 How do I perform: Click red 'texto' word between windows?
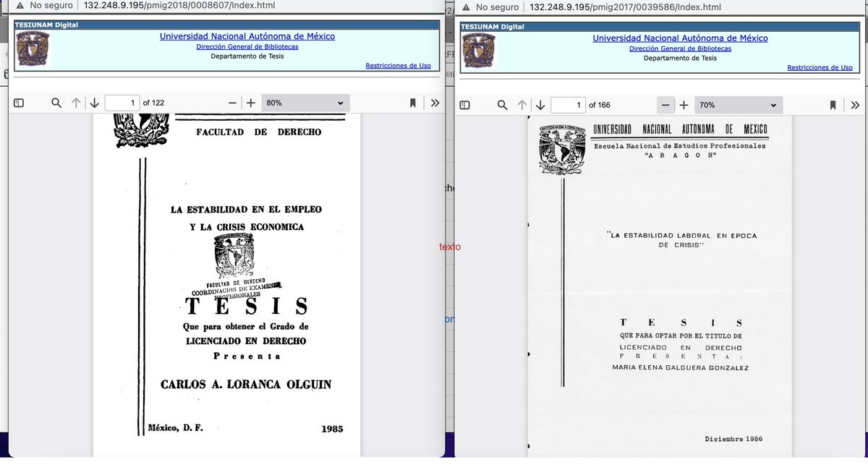[450, 247]
